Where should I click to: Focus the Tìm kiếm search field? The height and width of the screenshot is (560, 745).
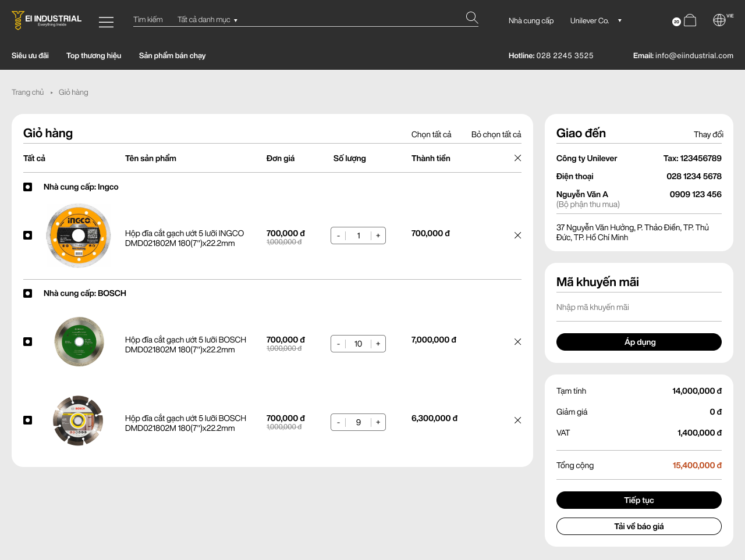(148, 20)
